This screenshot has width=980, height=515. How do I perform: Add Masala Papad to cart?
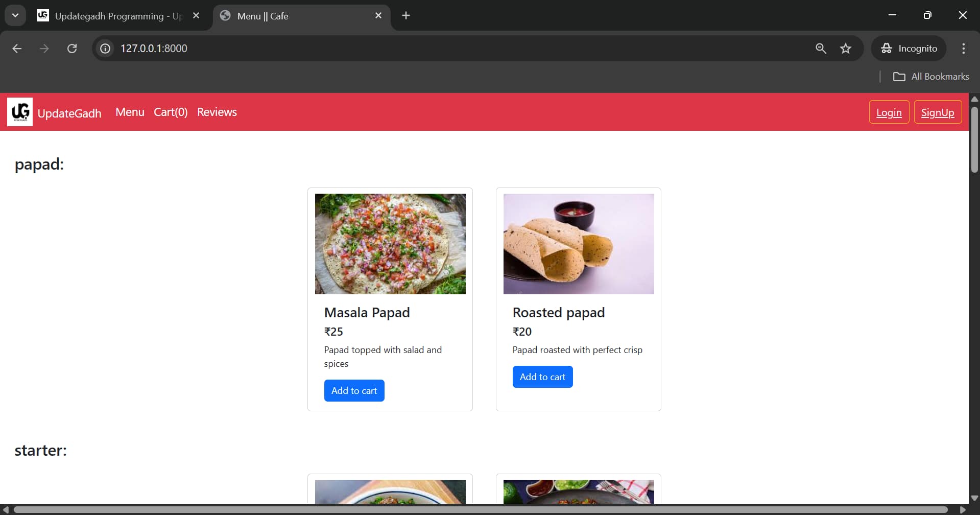[x=354, y=390]
